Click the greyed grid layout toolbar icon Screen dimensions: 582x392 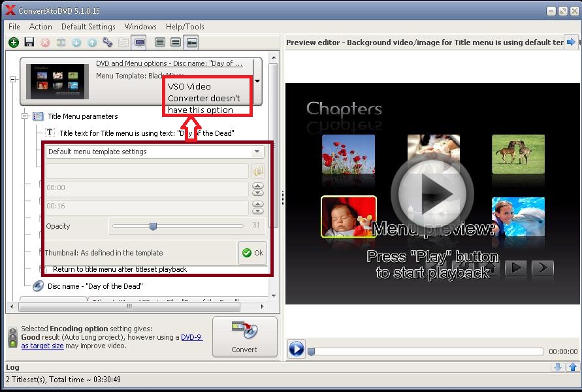[123, 42]
